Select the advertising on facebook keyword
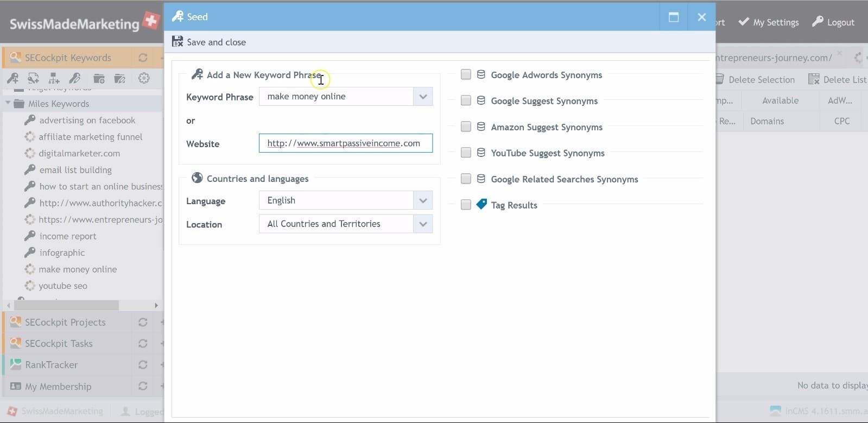 click(x=87, y=120)
